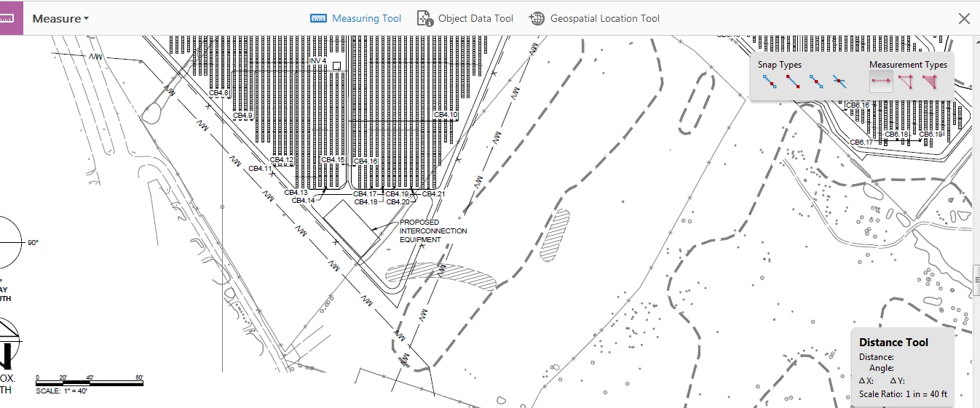Toggle Snap to Intersections snap type
Viewport: 980px width, 408px height.
click(839, 82)
